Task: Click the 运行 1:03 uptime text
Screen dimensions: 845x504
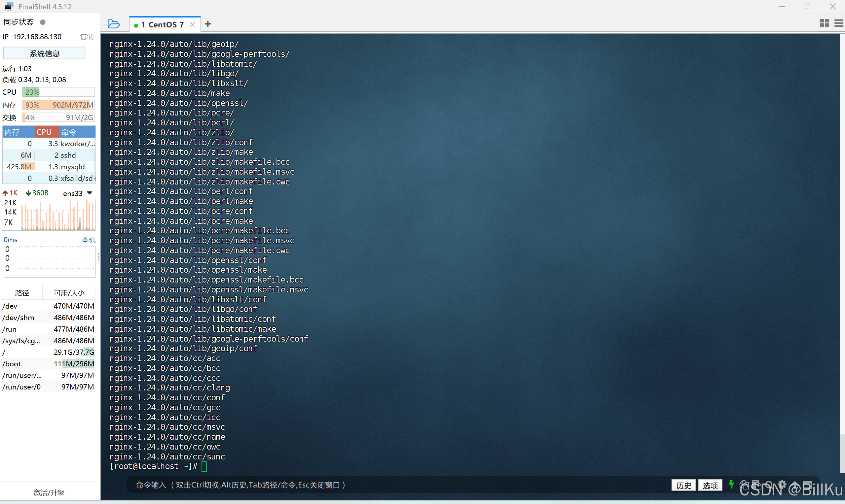Action: click(17, 69)
